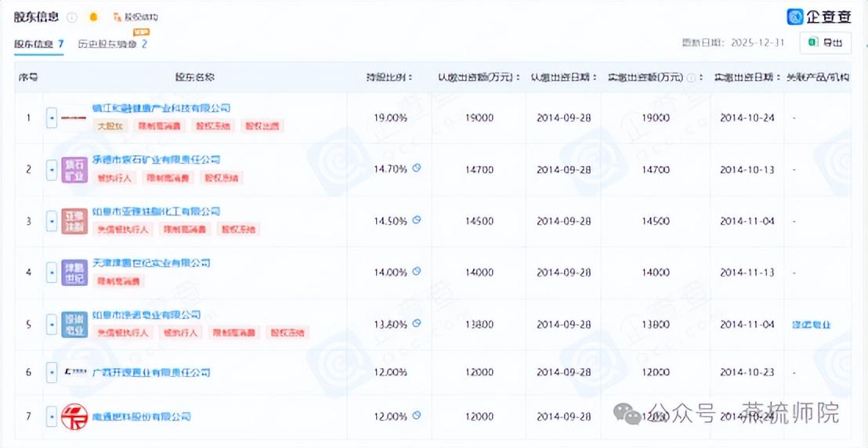This screenshot has height=448, width=868.
Task: Click pie chart icon in row 7
Action: (417, 415)
